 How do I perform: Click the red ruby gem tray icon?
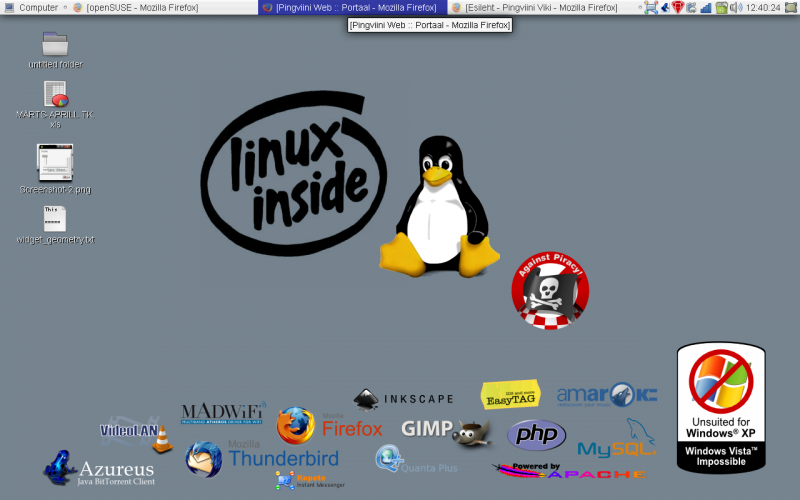(x=678, y=7)
